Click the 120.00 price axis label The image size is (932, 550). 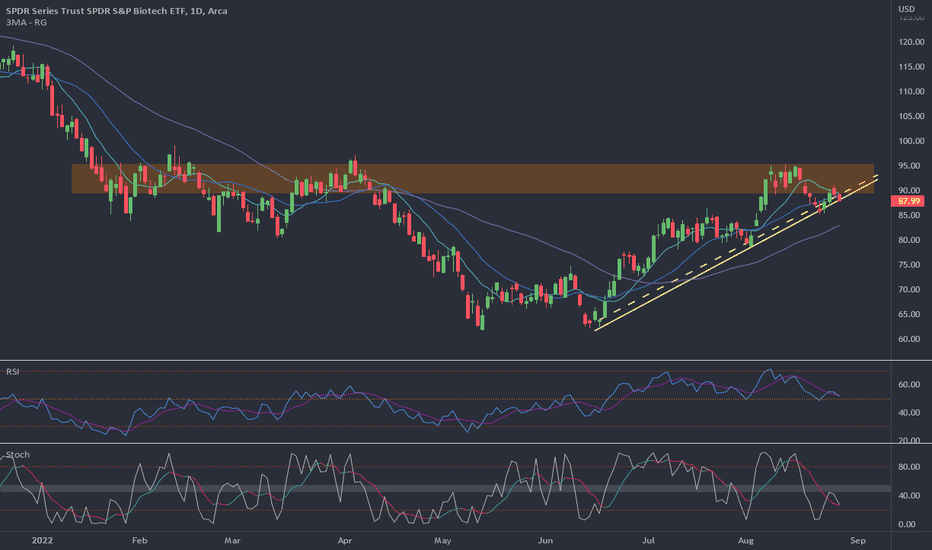911,42
